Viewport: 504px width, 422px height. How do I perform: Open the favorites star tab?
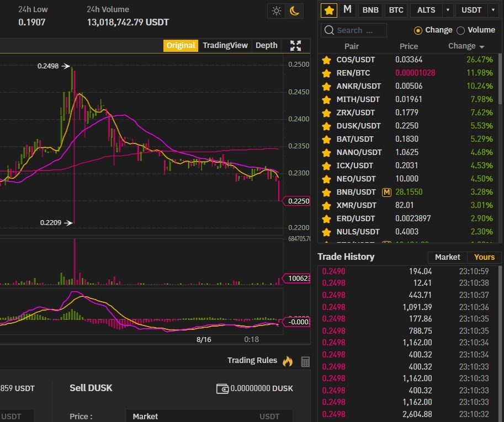(x=329, y=10)
